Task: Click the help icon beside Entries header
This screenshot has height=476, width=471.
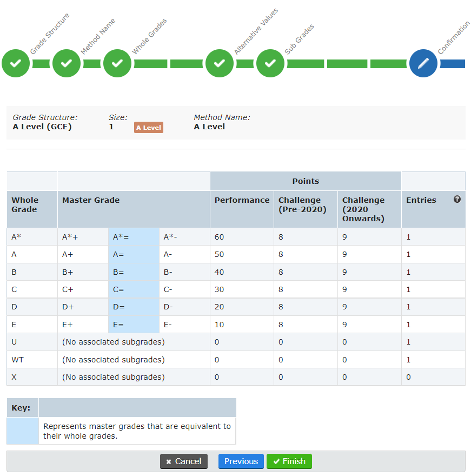Action: (457, 199)
